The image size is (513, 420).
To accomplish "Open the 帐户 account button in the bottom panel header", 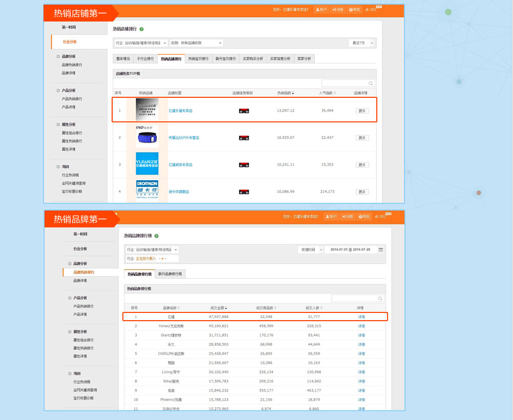I will click(x=331, y=216).
